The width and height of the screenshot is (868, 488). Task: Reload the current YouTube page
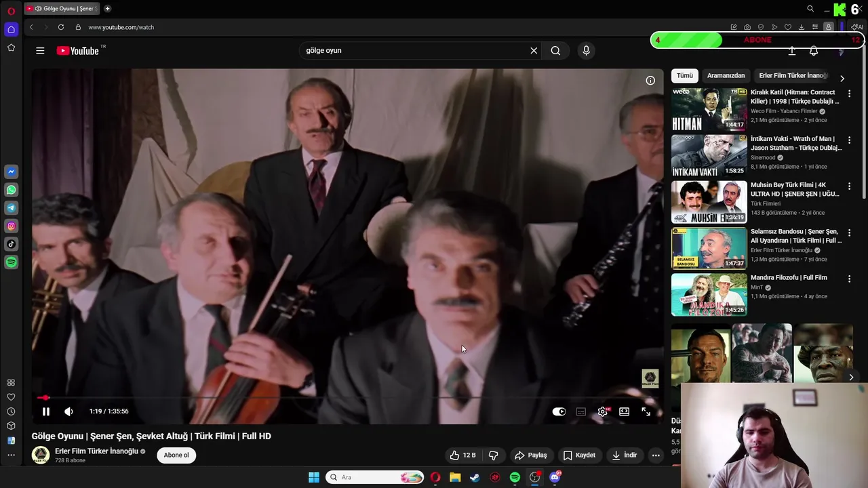click(x=61, y=27)
